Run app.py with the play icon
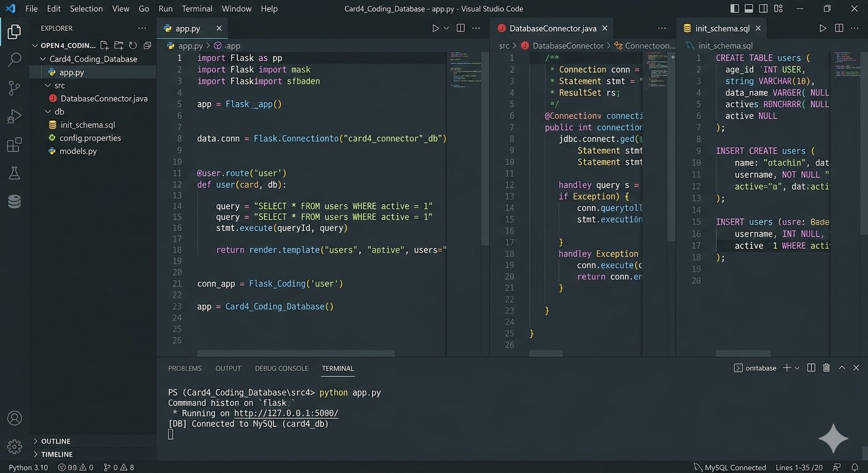The height and width of the screenshot is (473, 868). pos(435,28)
